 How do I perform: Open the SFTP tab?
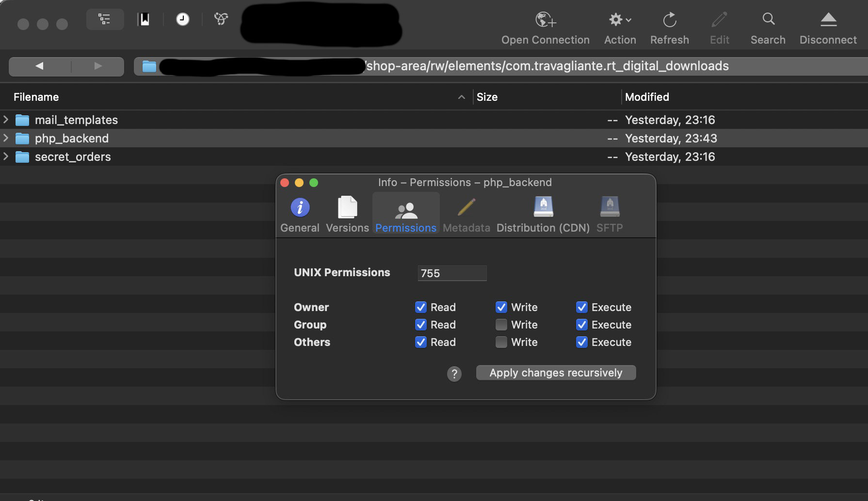(x=610, y=215)
